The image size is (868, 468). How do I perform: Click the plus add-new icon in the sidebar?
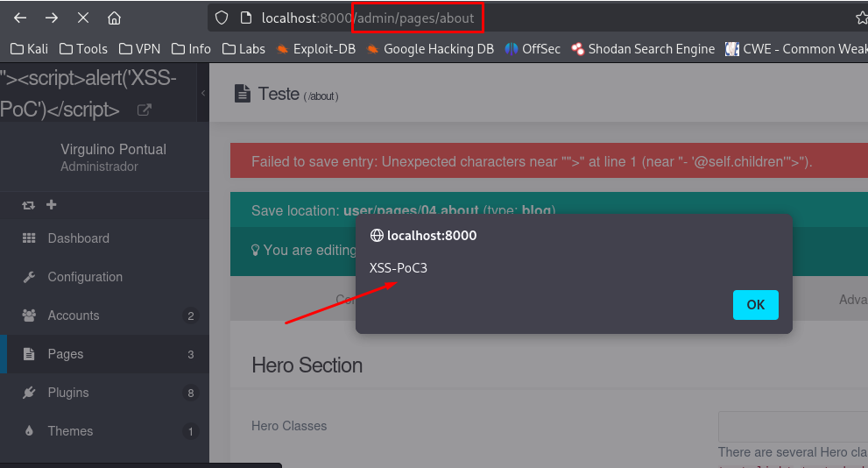click(x=51, y=205)
